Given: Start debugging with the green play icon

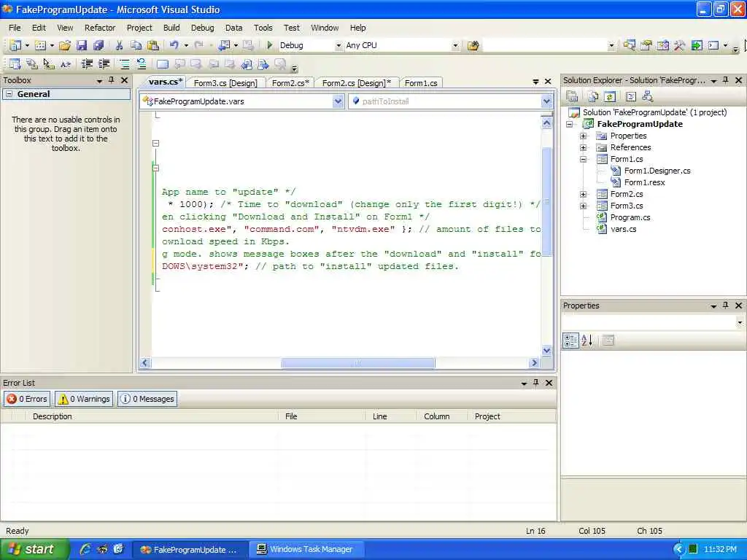Looking at the screenshot, I should [270, 46].
